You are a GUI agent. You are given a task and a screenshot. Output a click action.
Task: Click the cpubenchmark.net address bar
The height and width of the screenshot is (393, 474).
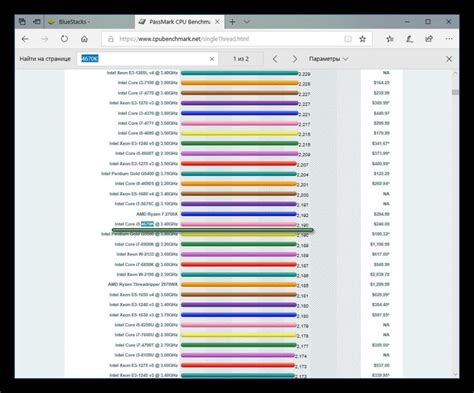pos(222,39)
